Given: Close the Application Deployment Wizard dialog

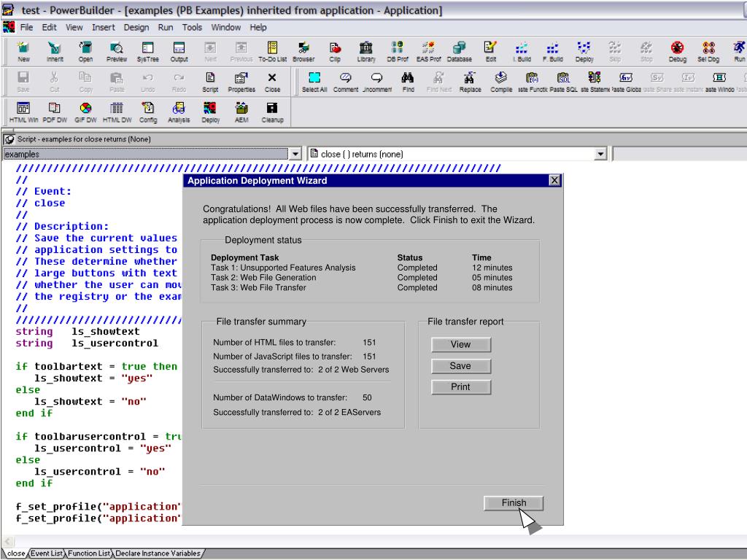Looking at the screenshot, I should 554,181.
